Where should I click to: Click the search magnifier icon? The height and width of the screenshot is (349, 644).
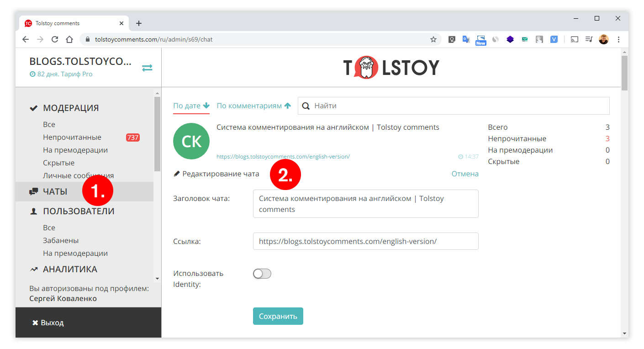[306, 106]
